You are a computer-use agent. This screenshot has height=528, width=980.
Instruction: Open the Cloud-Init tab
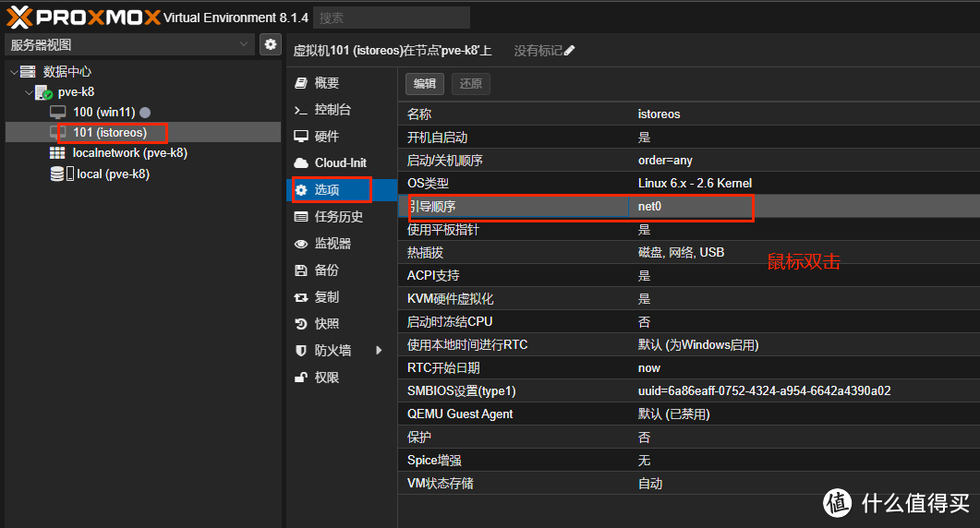342,163
